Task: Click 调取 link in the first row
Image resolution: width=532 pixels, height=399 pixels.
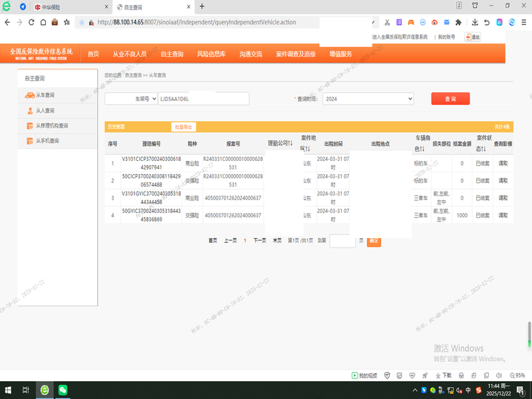Action: coord(503,163)
